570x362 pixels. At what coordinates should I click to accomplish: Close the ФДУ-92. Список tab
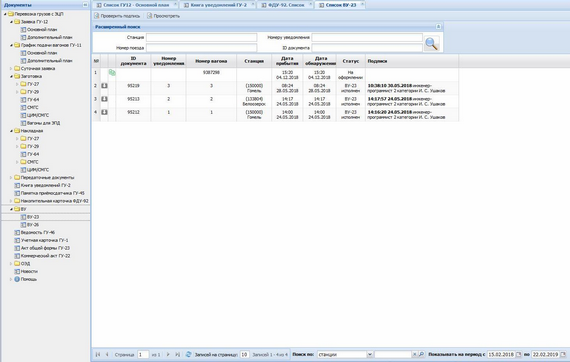coord(310,4)
